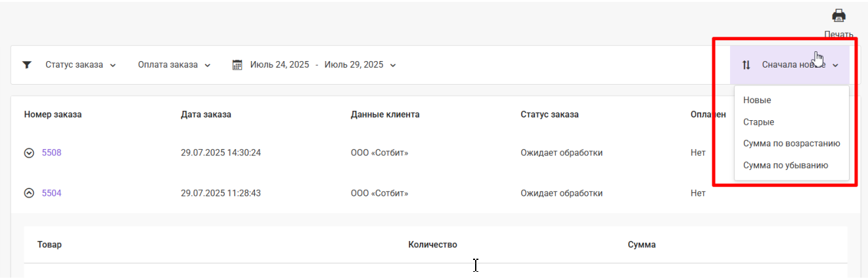The image size is (868, 279).
Task: Collapse order 5504 with the circle chevron
Action: (x=29, y=193)
